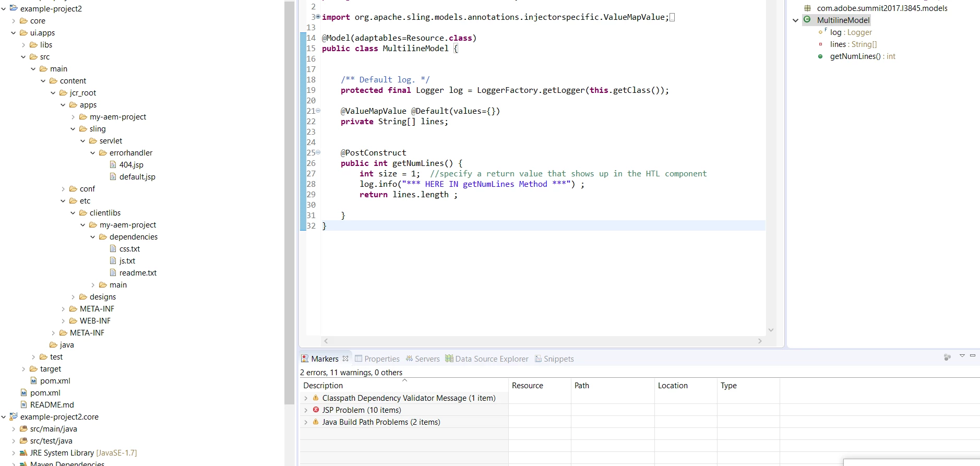Click the editor horizontal scroll right arrow

tap(760, 341)
